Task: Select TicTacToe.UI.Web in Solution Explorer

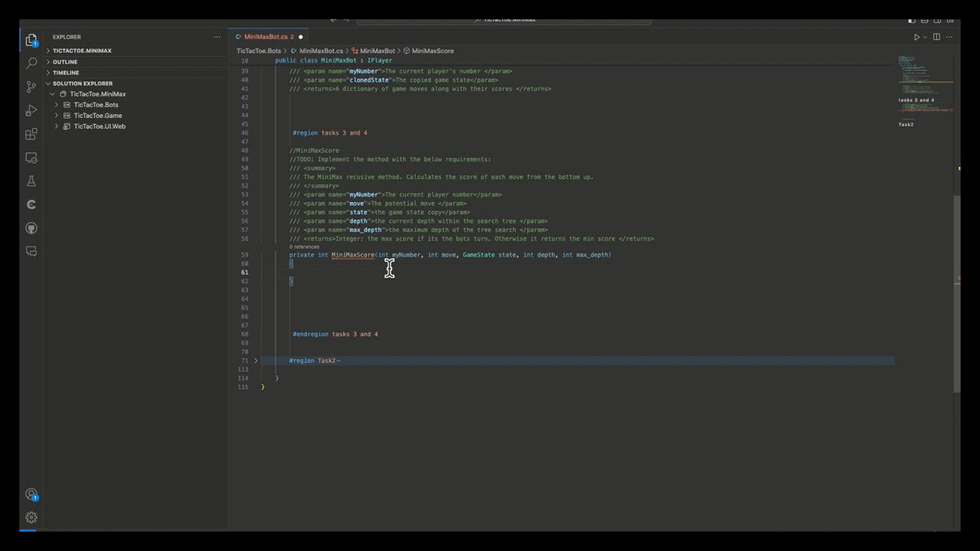Action: 100,126
